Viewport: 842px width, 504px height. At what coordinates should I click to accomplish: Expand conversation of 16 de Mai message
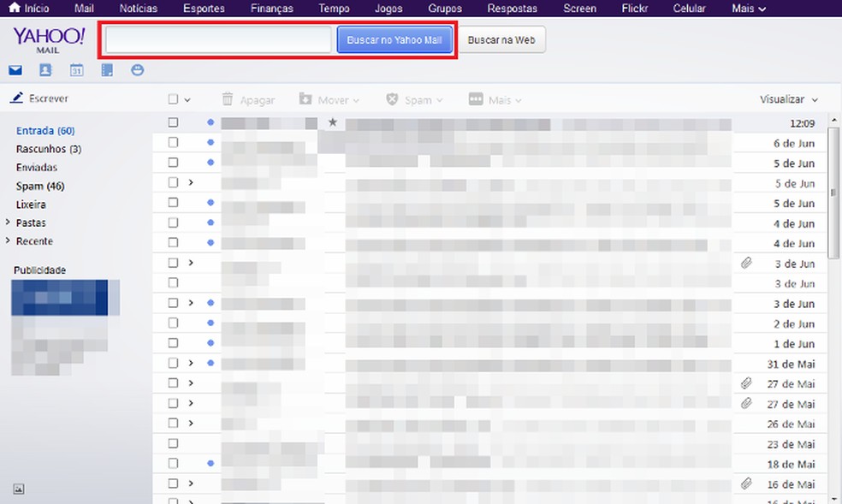(191, 483)
